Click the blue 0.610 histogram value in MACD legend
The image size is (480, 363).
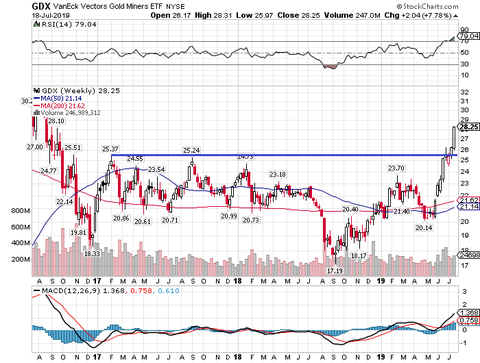tap(168, 291)
